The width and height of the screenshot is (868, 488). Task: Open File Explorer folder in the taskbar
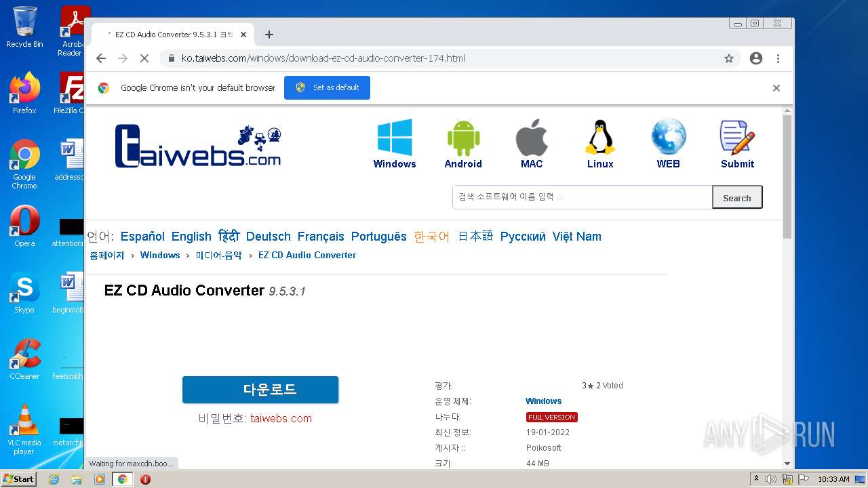(x=77, y=479)
